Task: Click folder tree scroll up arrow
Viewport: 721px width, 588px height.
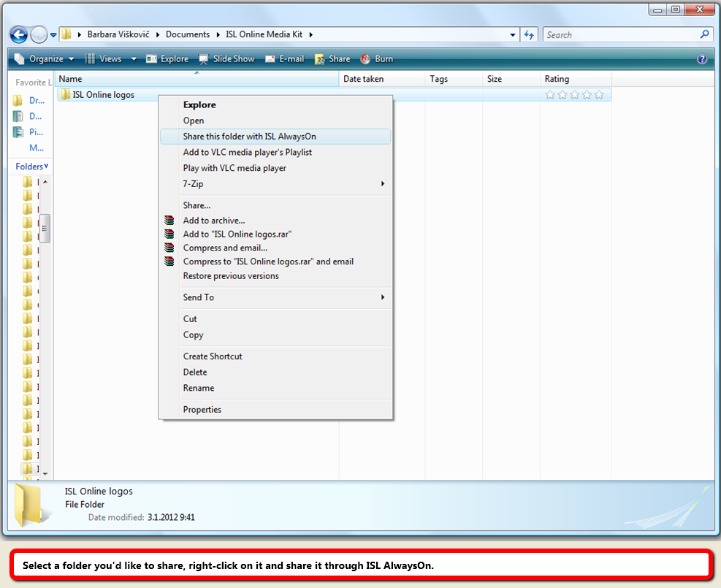Action: click(45, 182)
